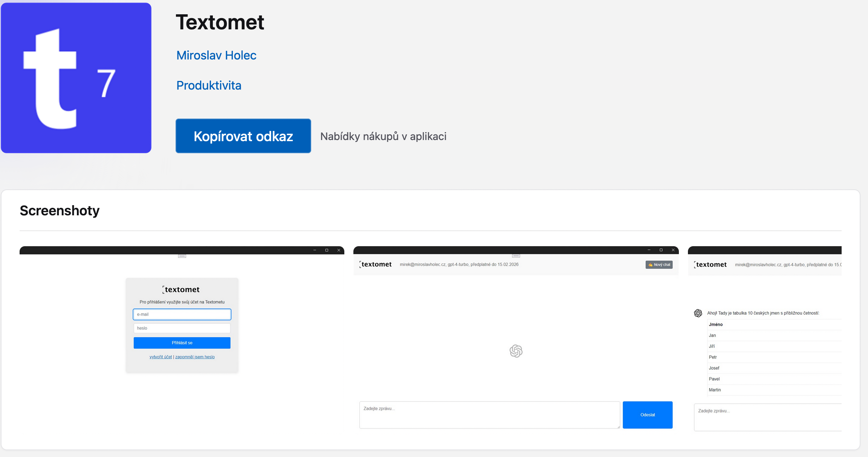Click the Kopírovat odkaz button
Viewport: 868px width, 457px height.
point(243,136)
